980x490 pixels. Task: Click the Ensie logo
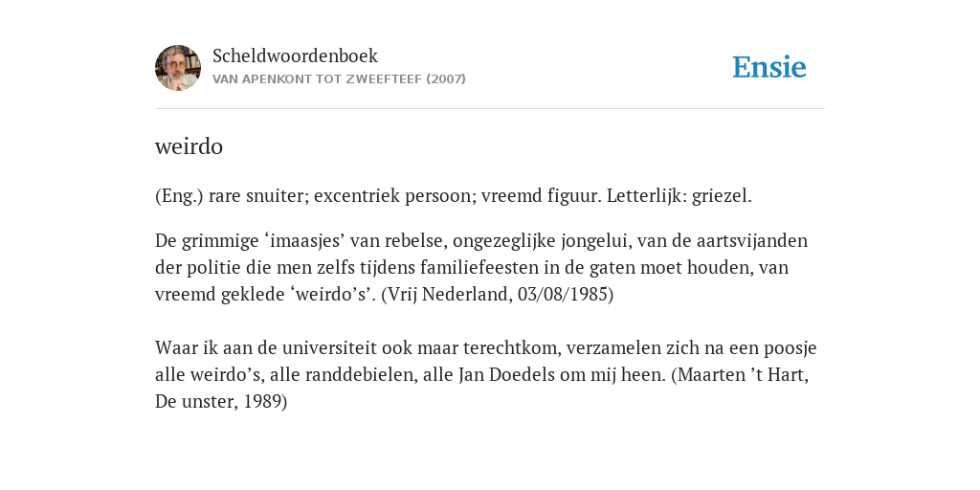769,67
